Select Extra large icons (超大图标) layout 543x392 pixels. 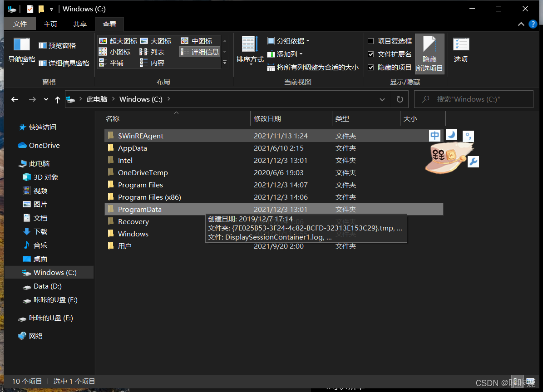118,41
